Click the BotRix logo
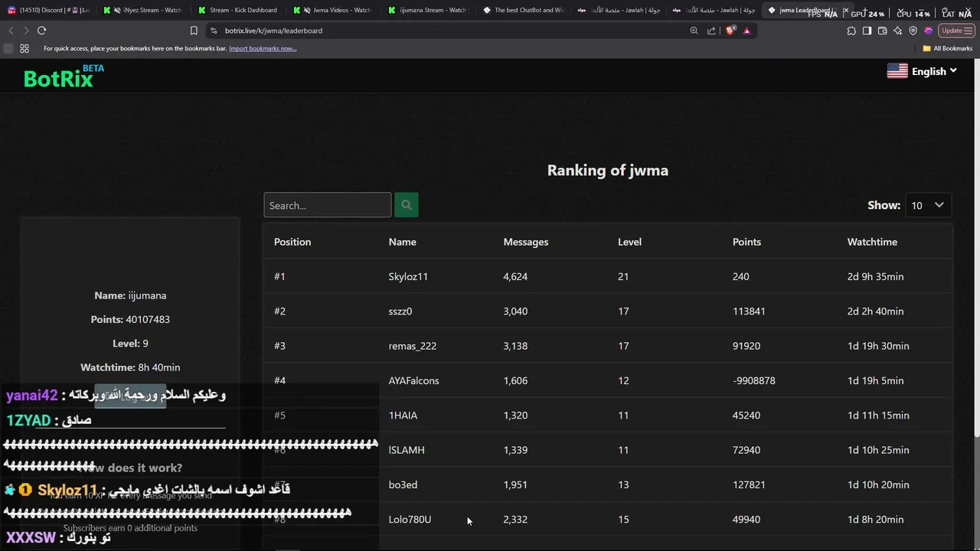Viewport: 980px width, 551px height. 64,77
